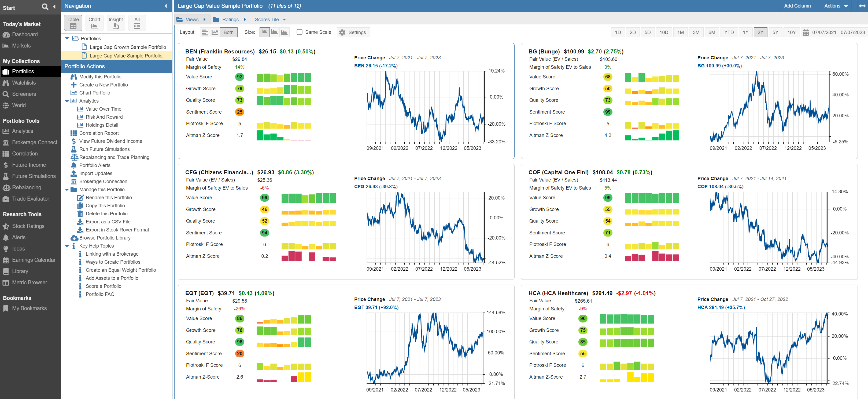This screenshot has width=868, height=399.
Task: Click BEN Value Score 92 badge
Action: pos(239,77)
